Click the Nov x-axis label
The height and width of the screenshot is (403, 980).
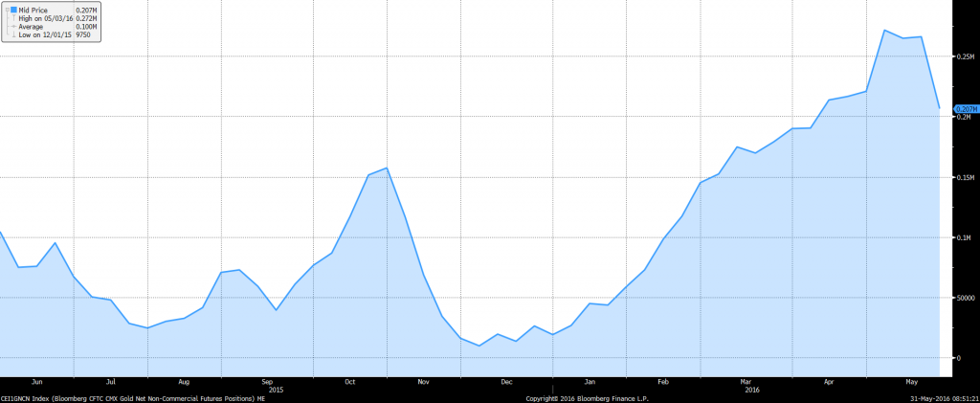(x=424, y=381)
